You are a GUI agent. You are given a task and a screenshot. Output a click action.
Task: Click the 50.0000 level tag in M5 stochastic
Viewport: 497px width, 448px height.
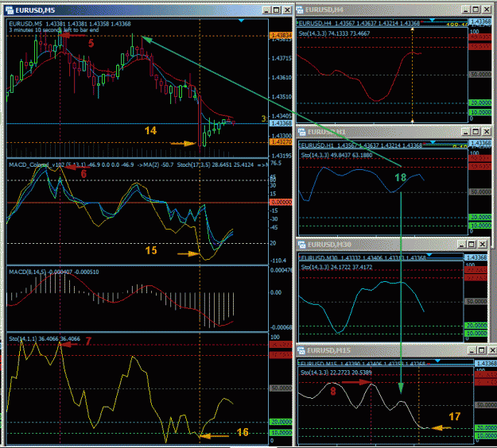click(x=281, y=388)
